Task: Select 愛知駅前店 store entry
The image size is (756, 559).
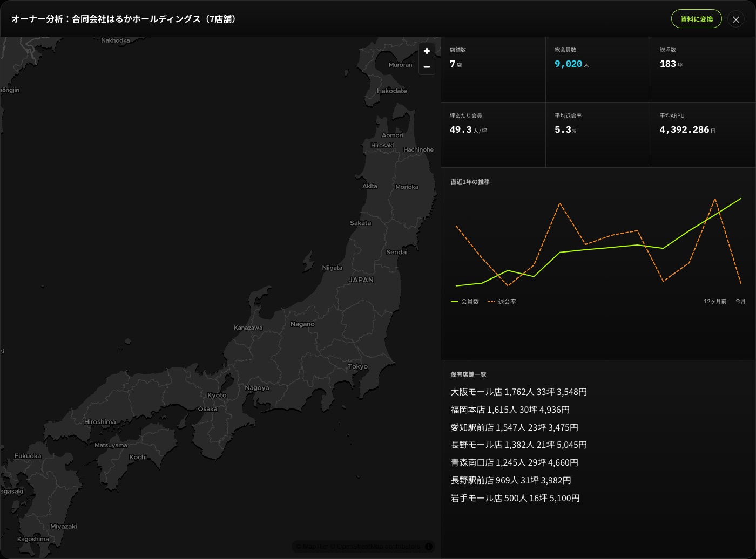Action: (x=515, y=427)
